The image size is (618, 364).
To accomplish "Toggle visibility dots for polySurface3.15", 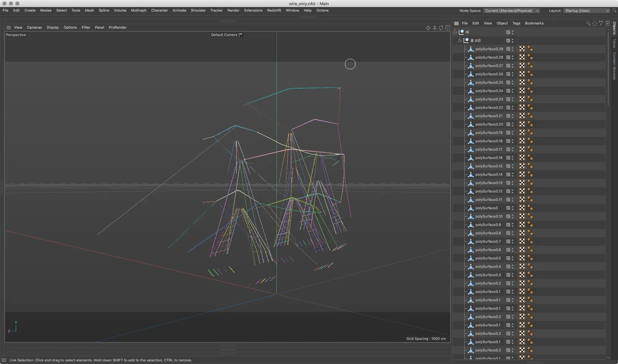I will click(512, 166).
